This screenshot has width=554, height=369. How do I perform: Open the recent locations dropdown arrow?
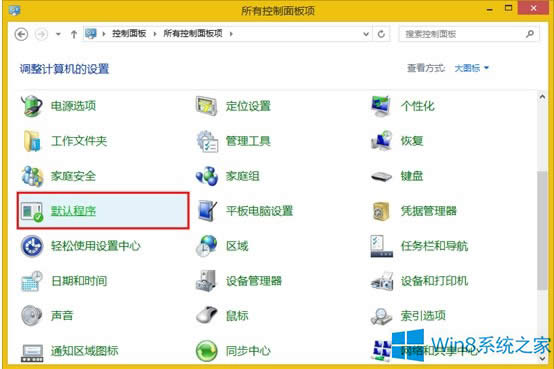point(58,34)
